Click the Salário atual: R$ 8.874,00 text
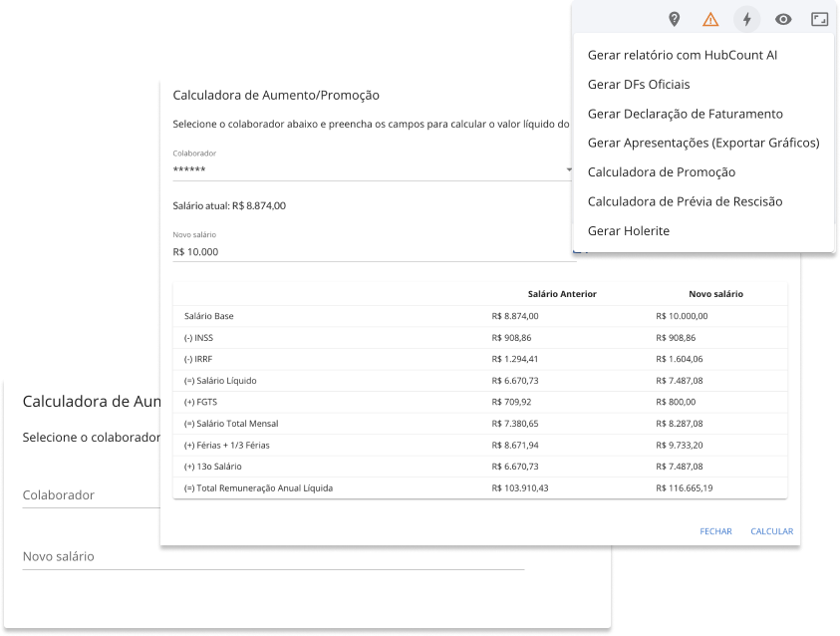This screenshot has width=840, height=636. pyautogui.click(x=229, y=205)
